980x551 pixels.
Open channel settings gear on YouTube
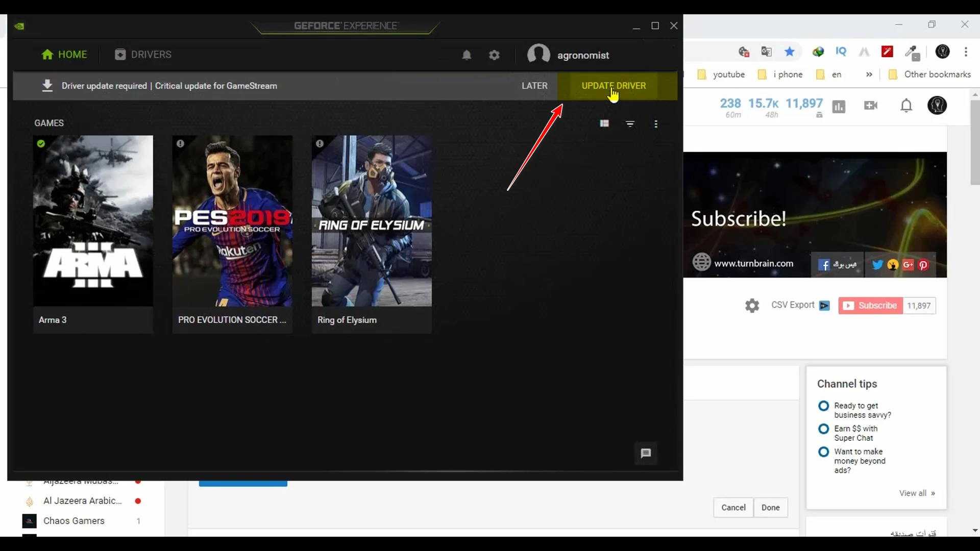coord(752,306)
